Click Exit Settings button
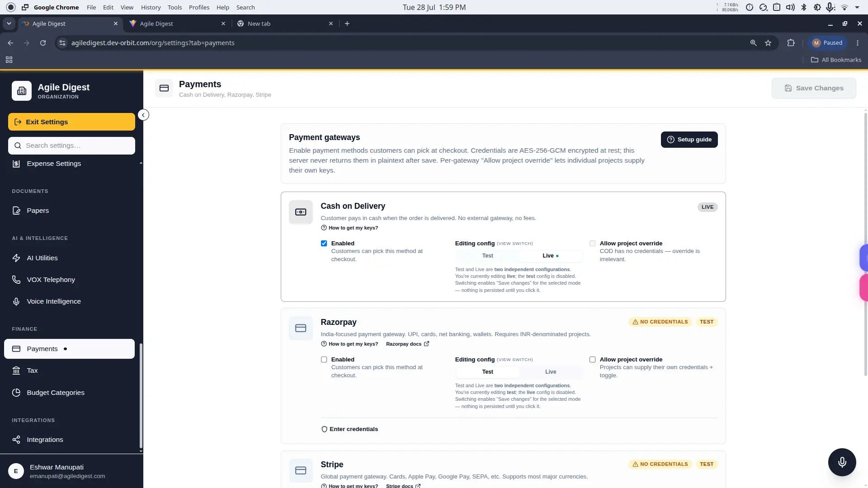Image resolution: width=868 pixels, height=488 pixels. pos(71,122)
